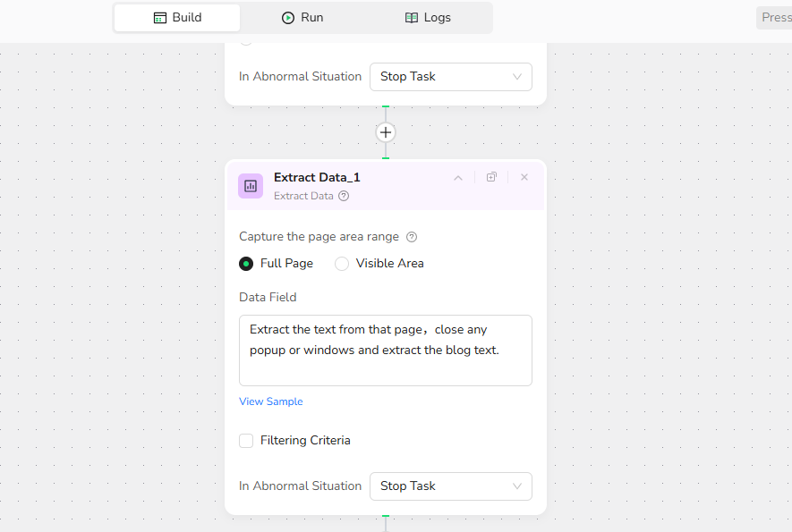Click the green connector below Extract Data_1
This screenshot has height=532, width=792.
(x=386, y=517)
